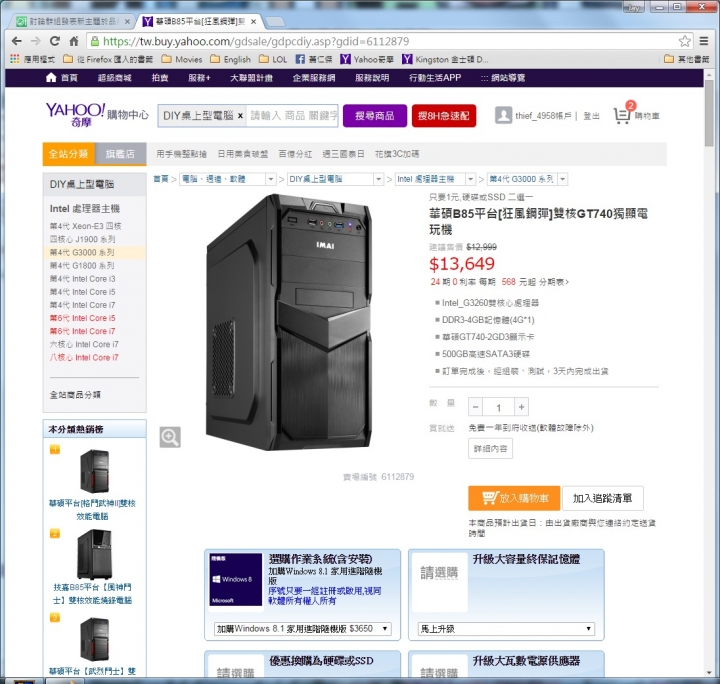Open Chrome hamburger menu
The width and height of the screenshot is (720, 684).
704,41
